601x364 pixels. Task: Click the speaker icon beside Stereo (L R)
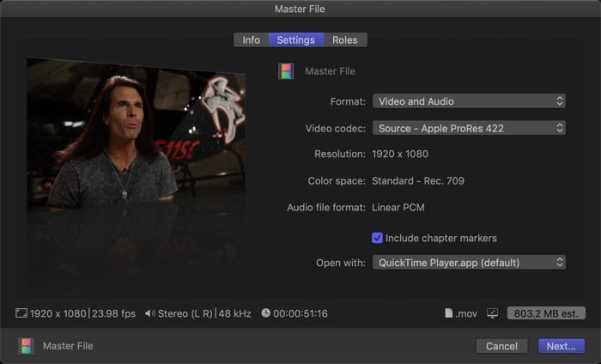point(150,313)
